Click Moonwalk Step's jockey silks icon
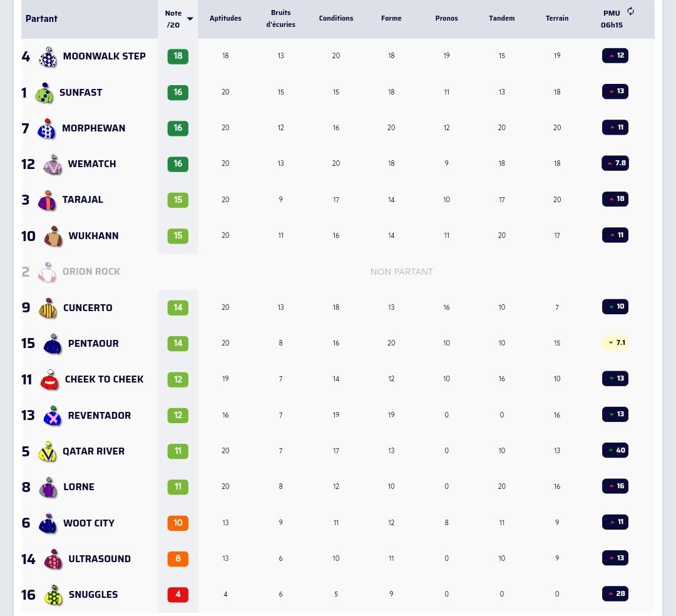Image resolution: width=676 pixels, height=616 pixels. coord(48,57)
